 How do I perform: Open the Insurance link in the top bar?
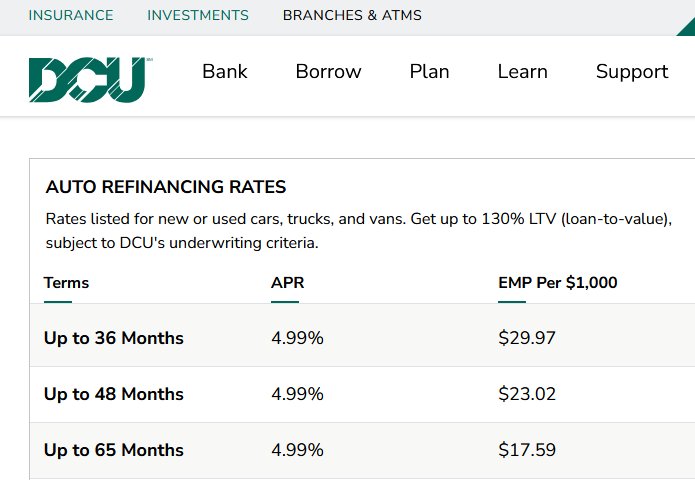click(71, 15)
